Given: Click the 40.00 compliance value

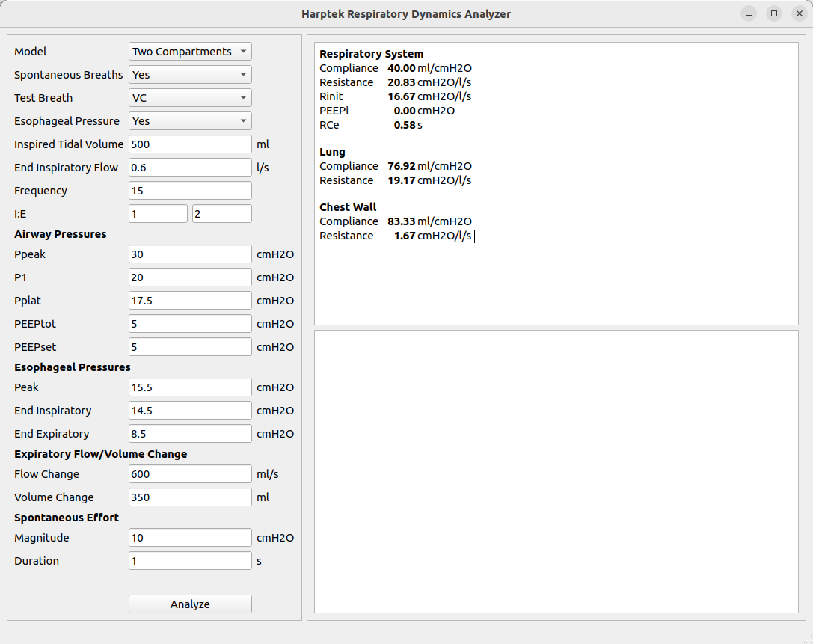Looking at the screenshot, I should pyautogui.click(x=402, y=68).
